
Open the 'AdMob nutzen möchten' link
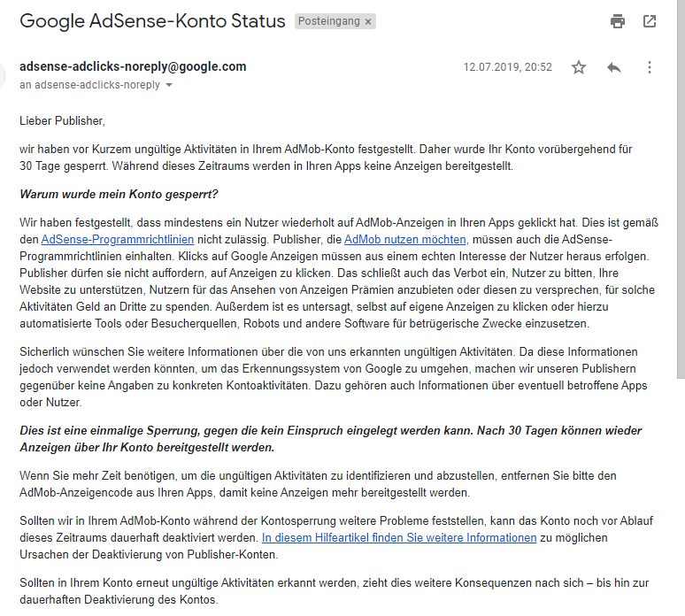(405, 240)
